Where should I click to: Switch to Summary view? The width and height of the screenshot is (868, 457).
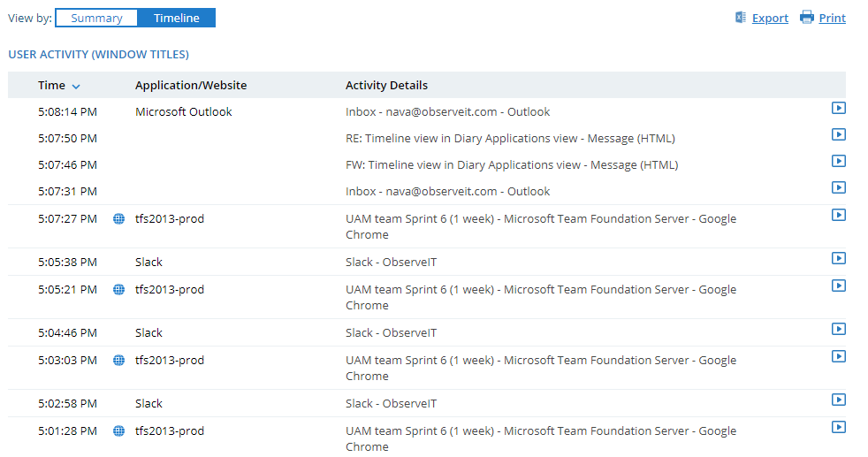point(96,18)
